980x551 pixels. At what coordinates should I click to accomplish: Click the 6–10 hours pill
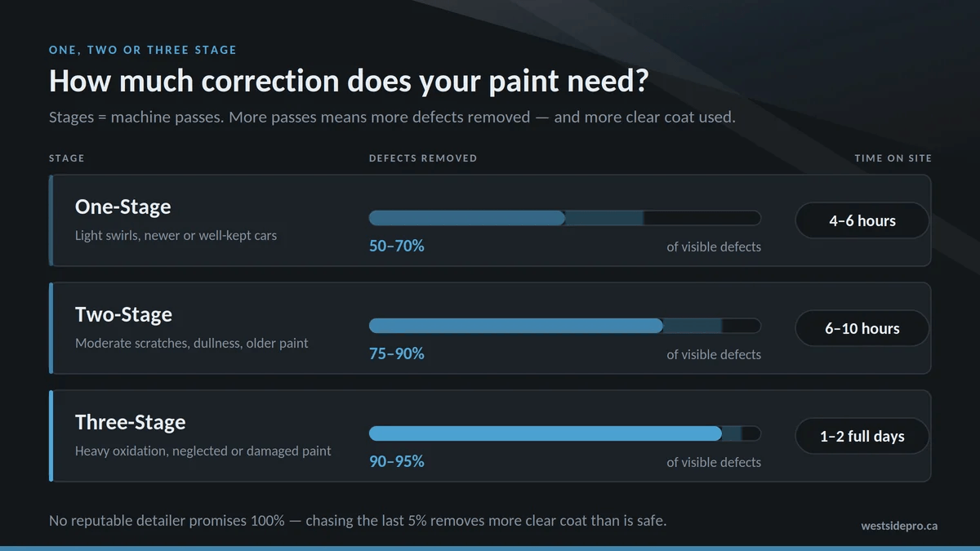click(x=862, y=328)
